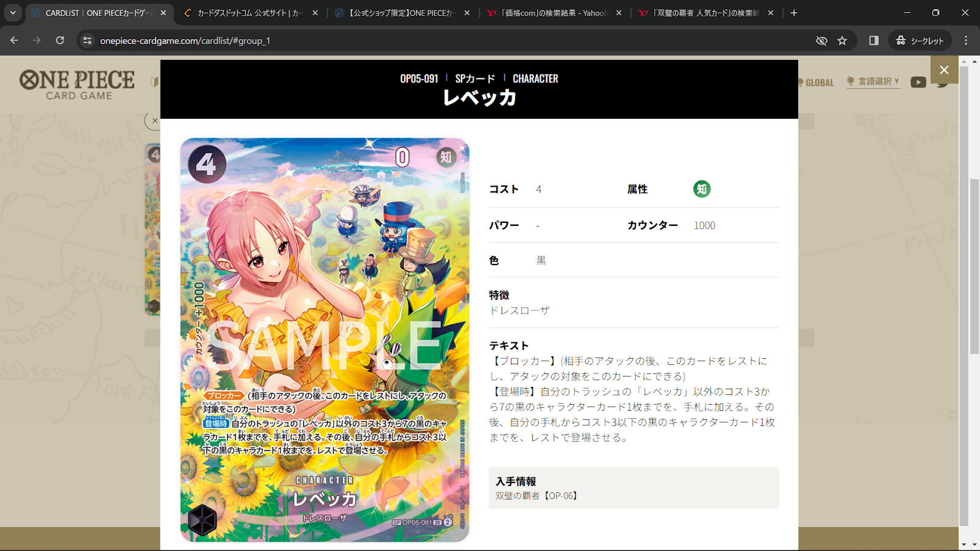Open the incognito シークレット profile button
This screenshot has height=551, width=980.
[920, 40]
